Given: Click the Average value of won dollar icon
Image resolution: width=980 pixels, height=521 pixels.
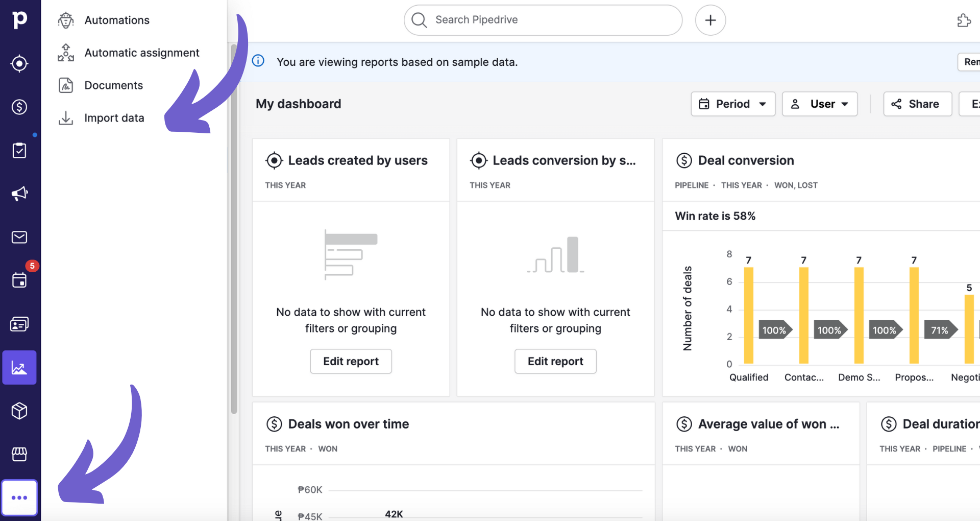Looking at the screenshot, I should [x=684, y=424].
